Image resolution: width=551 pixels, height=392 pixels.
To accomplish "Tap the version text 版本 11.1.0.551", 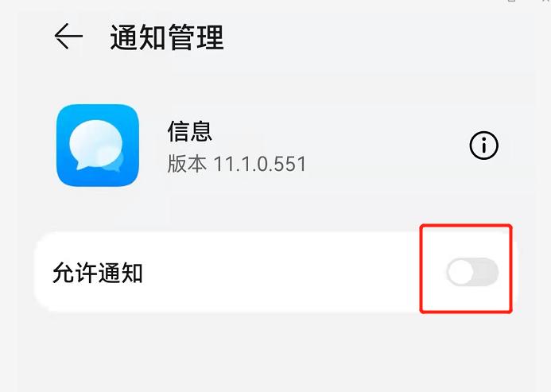I will [236, 164].
